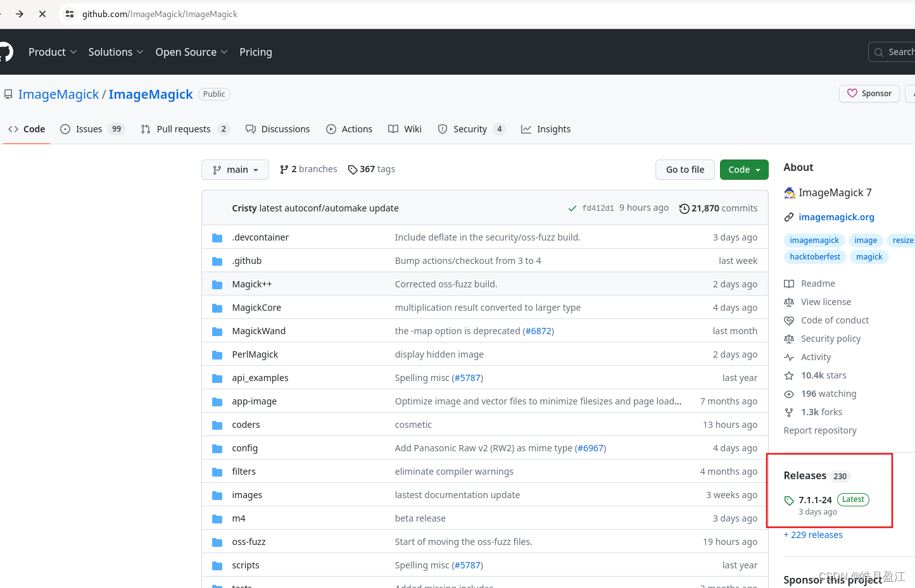915x588 pixels.
Task: Click the eye icon beside 196 watching
Action: 789,394
